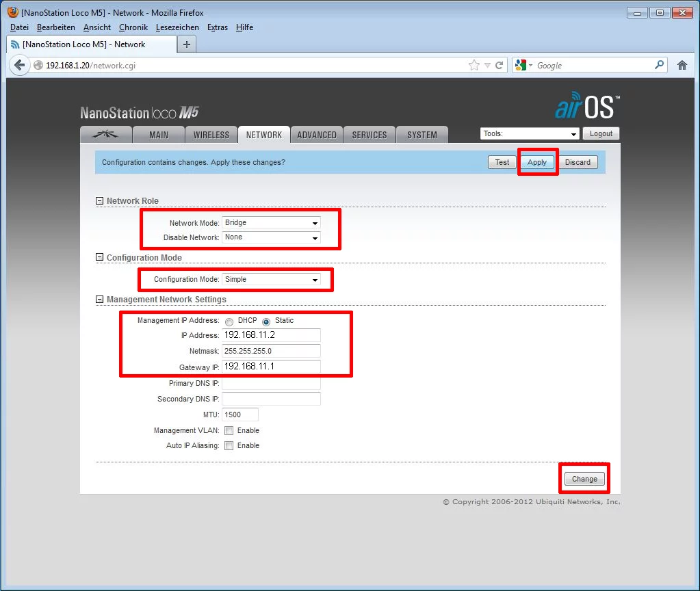Collapse the Configuration Mode section
The width and height of the screenshot is (700, 591).
pyautogui.click(x=99, y=257)
